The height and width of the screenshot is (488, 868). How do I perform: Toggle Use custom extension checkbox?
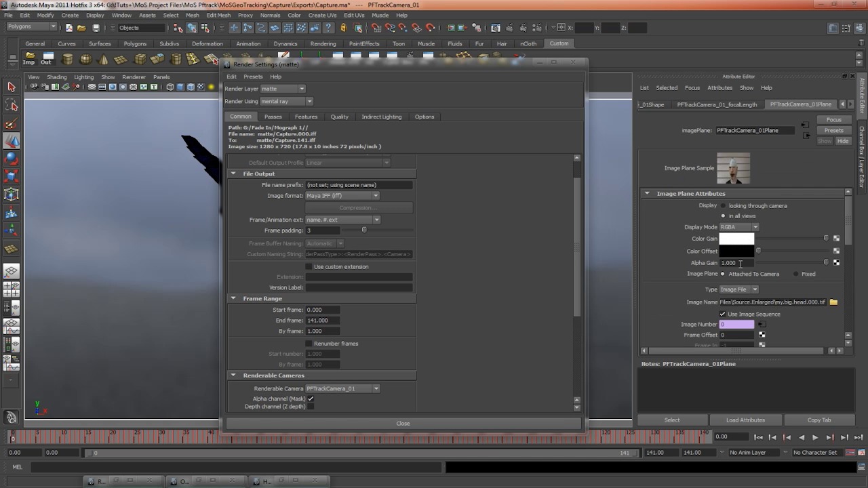coord(309,267)
